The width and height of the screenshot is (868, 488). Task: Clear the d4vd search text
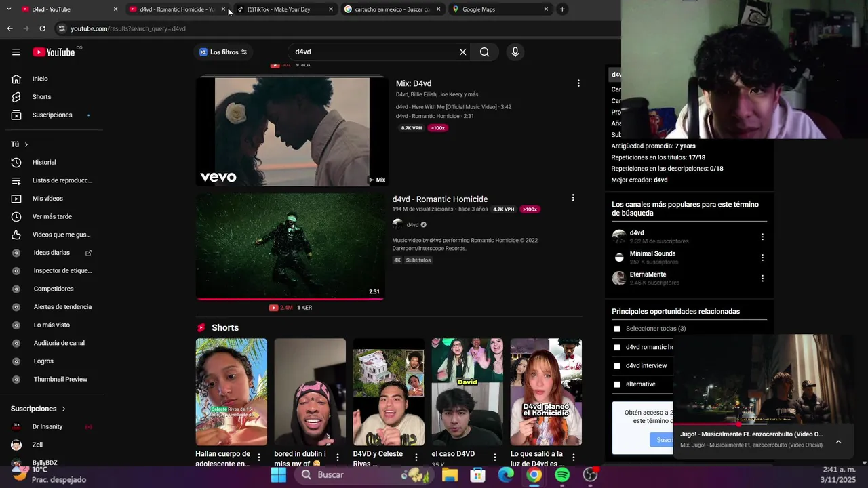click(463, 52)
